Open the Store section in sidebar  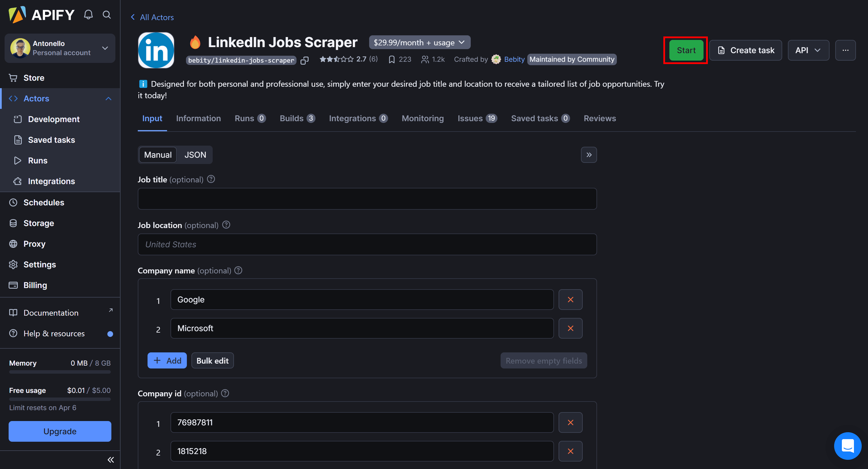coord(34,78)
